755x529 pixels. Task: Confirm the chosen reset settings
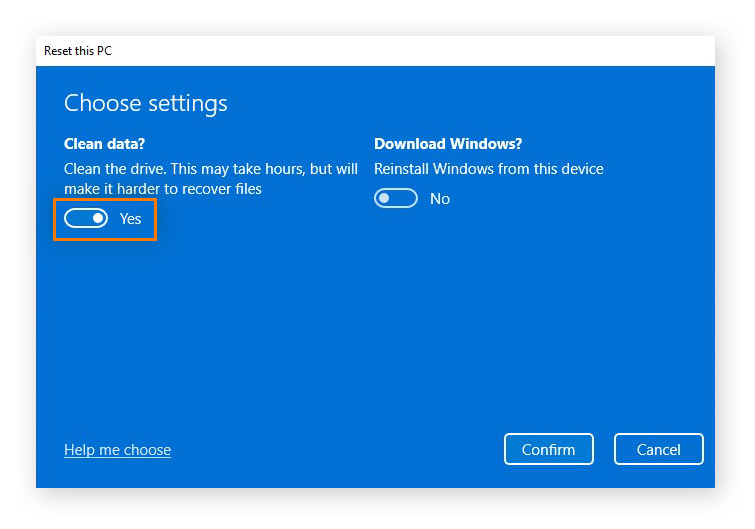click(548, 449)
